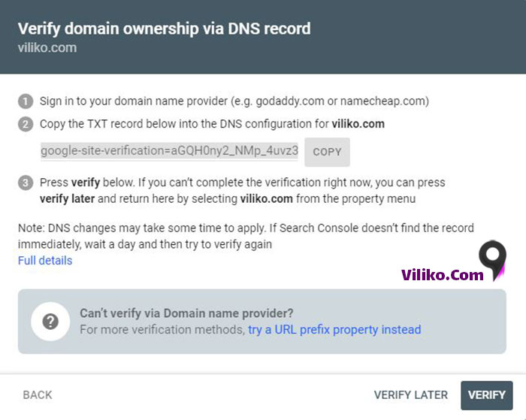
Task: Click bold "verify later" text in step 3
Action: (x=67, y=199)
